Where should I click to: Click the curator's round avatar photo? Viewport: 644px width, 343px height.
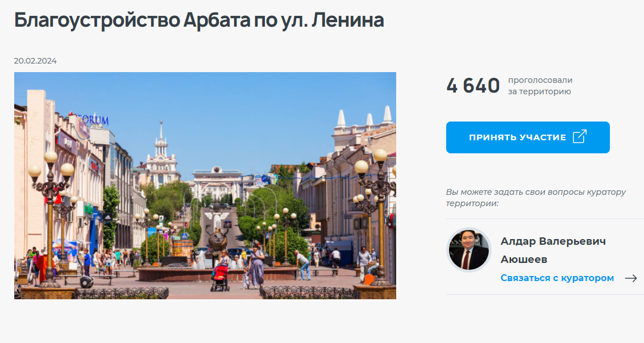[x=468, y=250]
